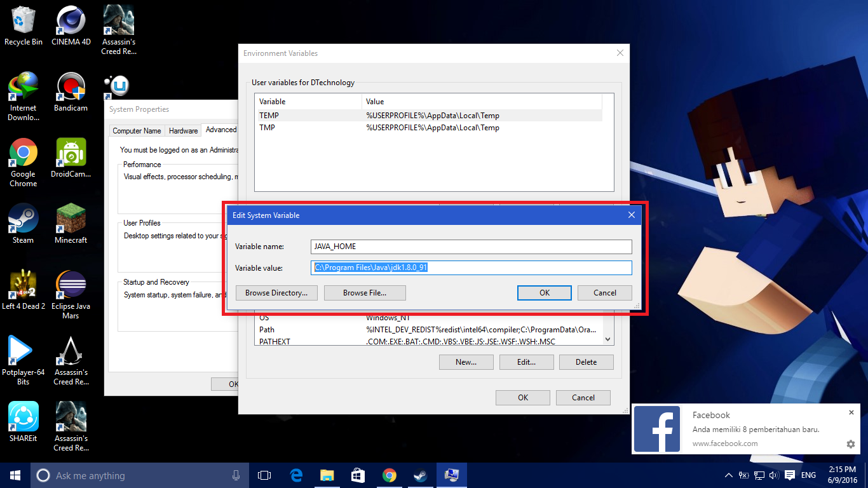Click the ENG language indicator

click(808, 475)
